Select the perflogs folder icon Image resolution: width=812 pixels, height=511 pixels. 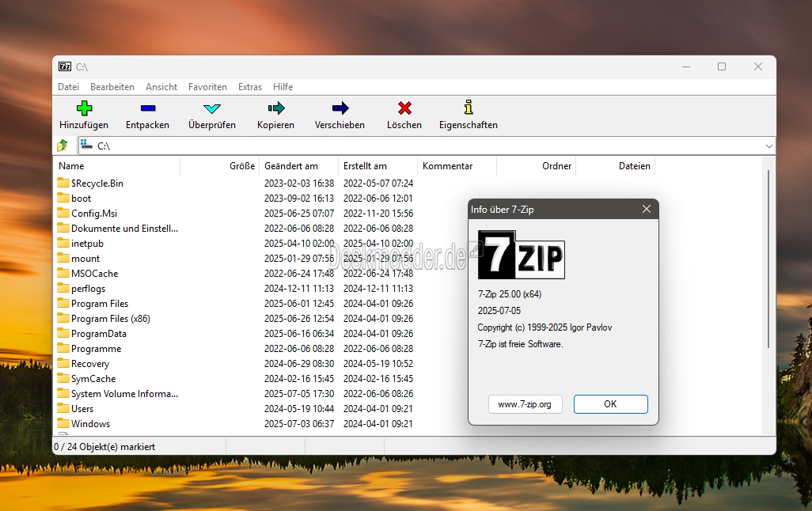pyautogui.click(x=63, y=288)
